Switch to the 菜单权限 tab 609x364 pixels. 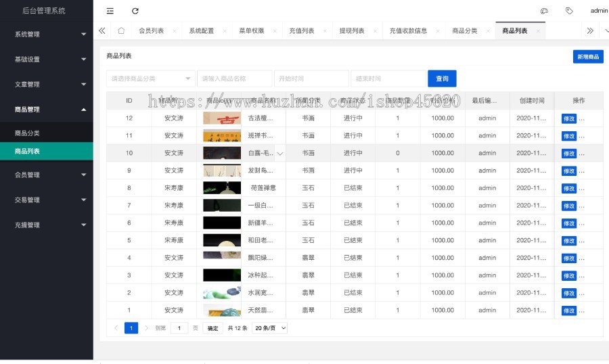(252, 30)
